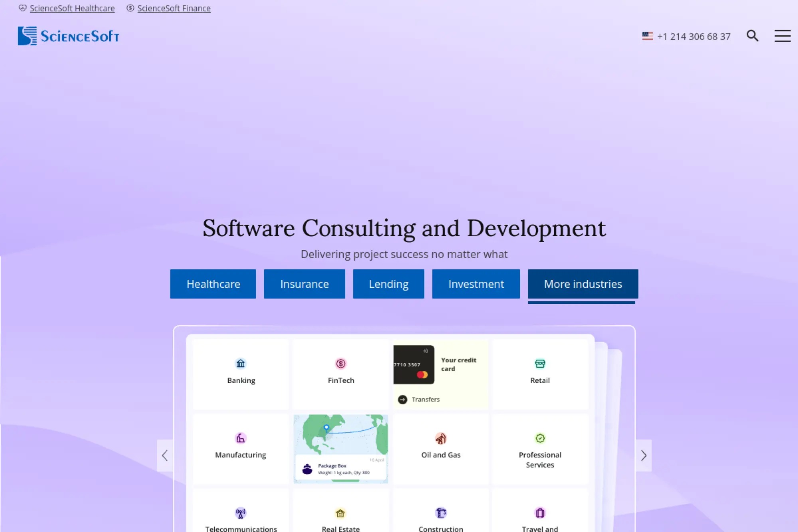Viewport: 798px width, 532px height.
Task: Call the phone number +1 214 306 68 37
Action: pos(694,36)
